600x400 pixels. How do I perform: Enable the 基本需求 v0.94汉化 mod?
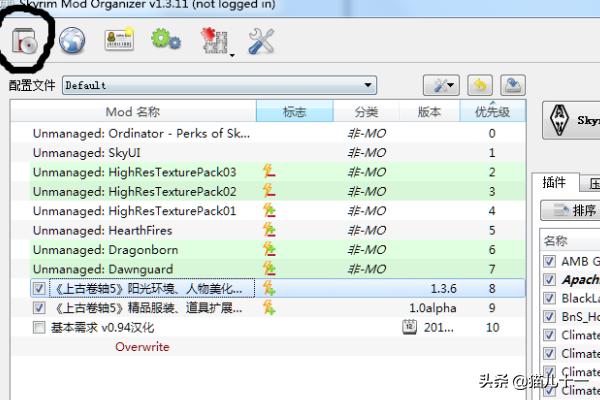[x=39, y=327]
